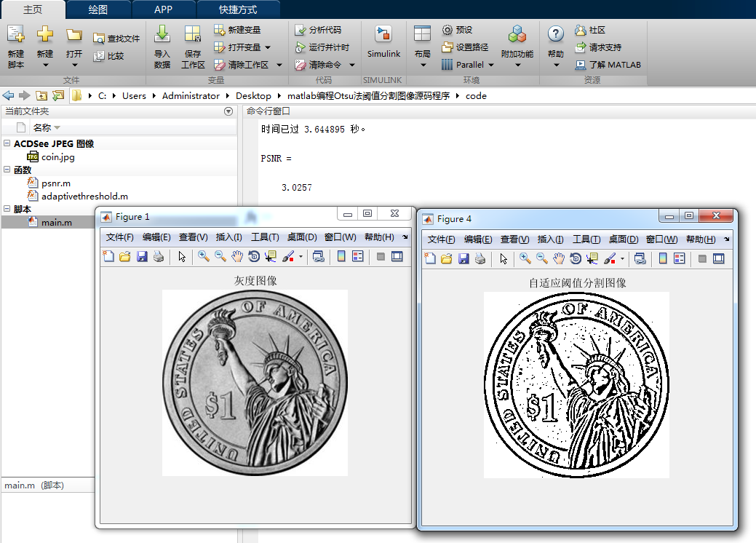Select zoom out tool in Figure 4
The image size is (756, 543).
pos(542,258)
